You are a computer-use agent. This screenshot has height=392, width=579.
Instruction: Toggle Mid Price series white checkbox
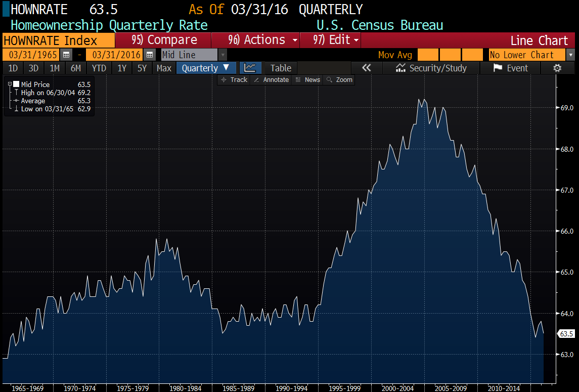tap(16, 84)
